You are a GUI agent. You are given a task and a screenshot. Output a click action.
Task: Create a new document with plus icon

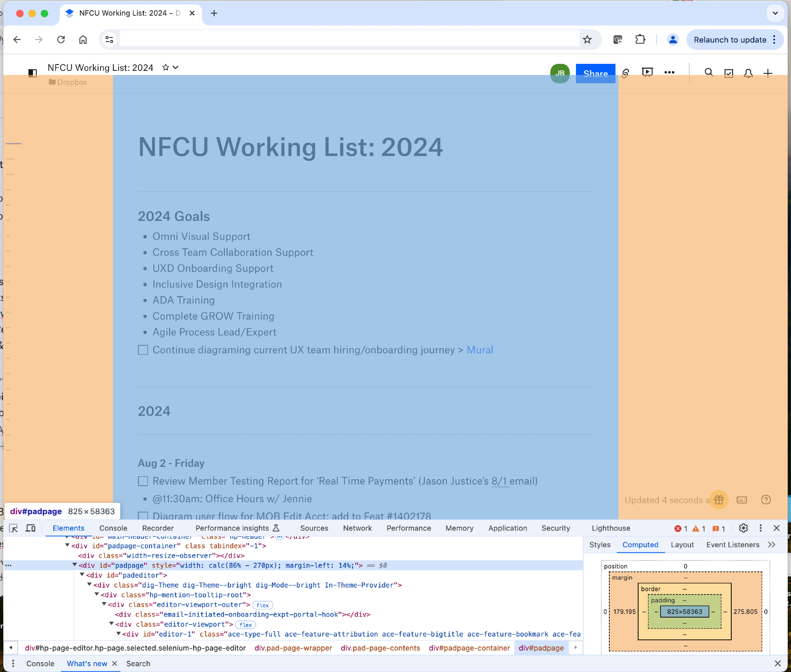tap(768, 73)
